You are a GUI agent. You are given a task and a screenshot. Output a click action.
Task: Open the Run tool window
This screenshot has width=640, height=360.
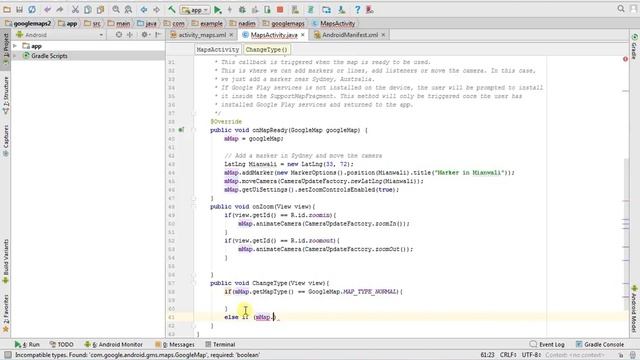27,344
